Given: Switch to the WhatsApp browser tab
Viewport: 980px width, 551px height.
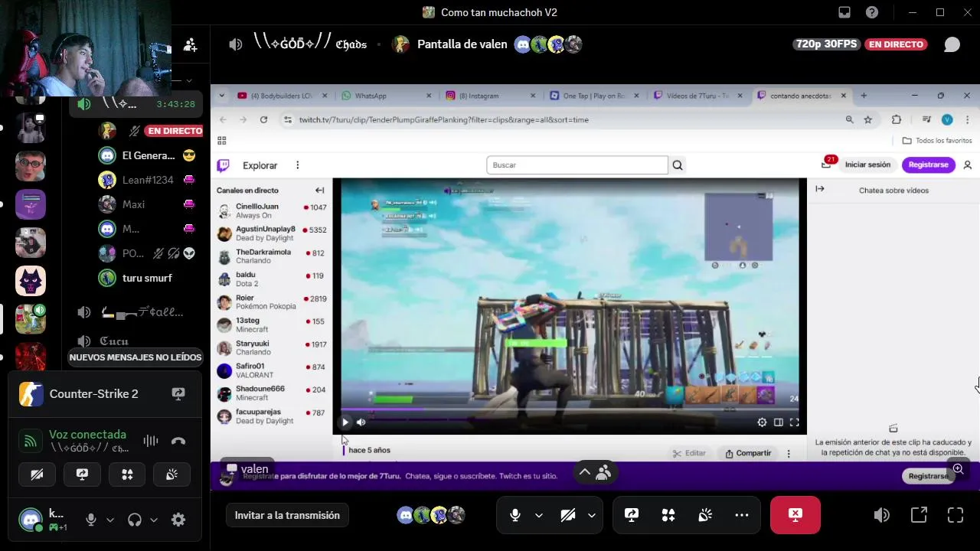Looking at the screenshot, I should click(x=385, y=96).
